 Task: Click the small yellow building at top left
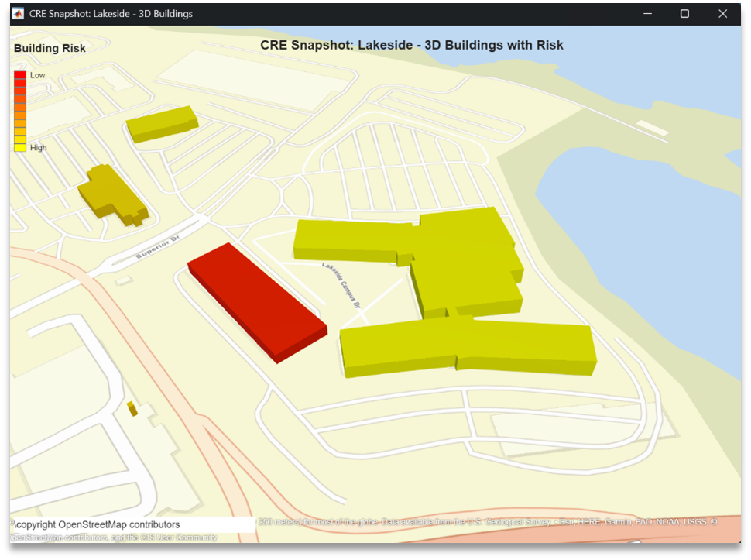pyautogui.click(x=163, y=124)
